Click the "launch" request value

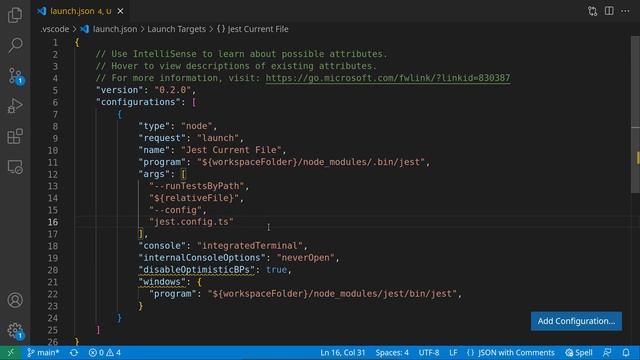[x=218, y=138]
